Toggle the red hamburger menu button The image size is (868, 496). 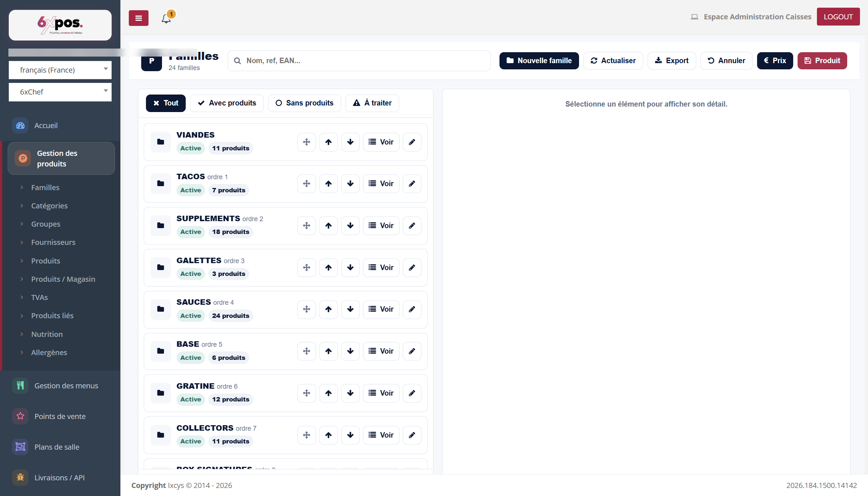(138, 18)
